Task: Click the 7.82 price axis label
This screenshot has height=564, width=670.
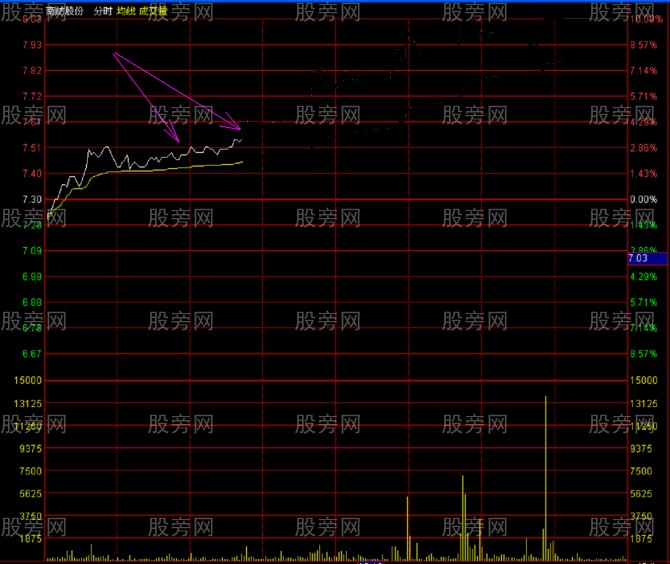Action: tap(32, 70)
